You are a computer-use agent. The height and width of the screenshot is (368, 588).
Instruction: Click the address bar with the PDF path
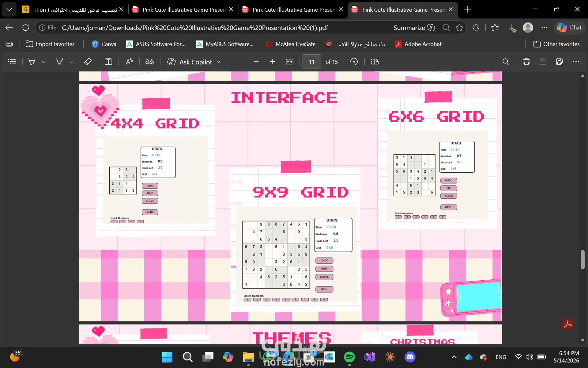[195, 28]
